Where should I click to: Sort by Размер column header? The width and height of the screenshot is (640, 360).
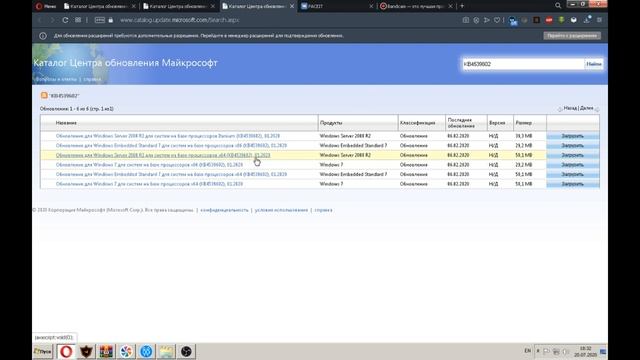(524, 123)
